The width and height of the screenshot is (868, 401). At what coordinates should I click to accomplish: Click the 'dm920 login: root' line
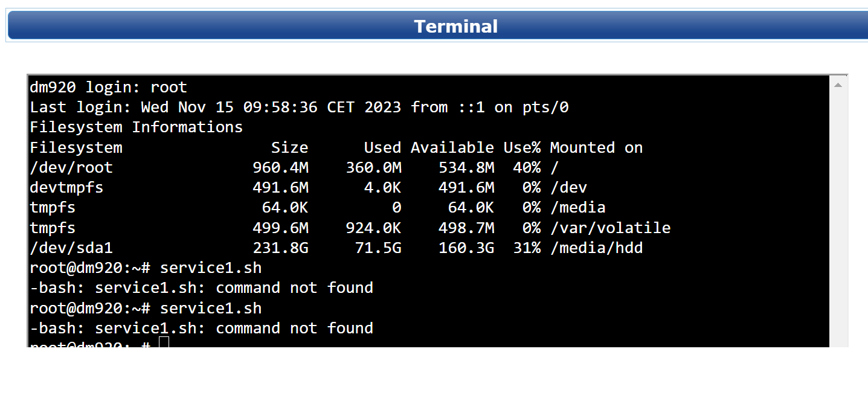(109, 88)
